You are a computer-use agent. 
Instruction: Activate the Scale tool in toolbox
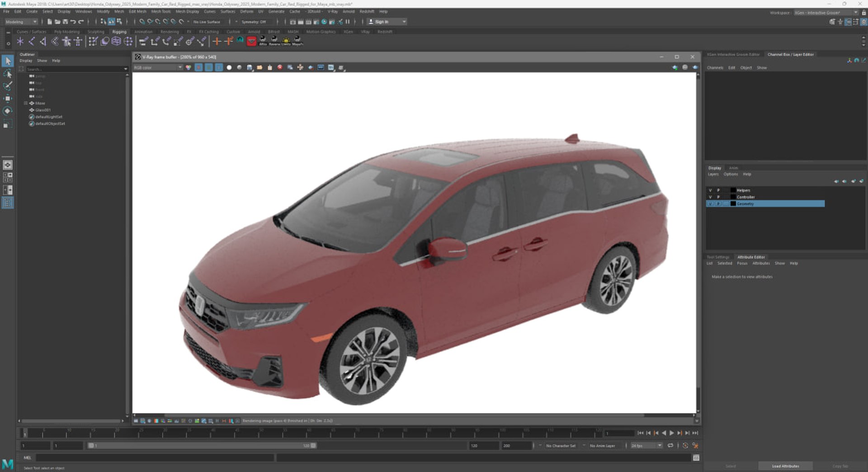coord(8,124)
